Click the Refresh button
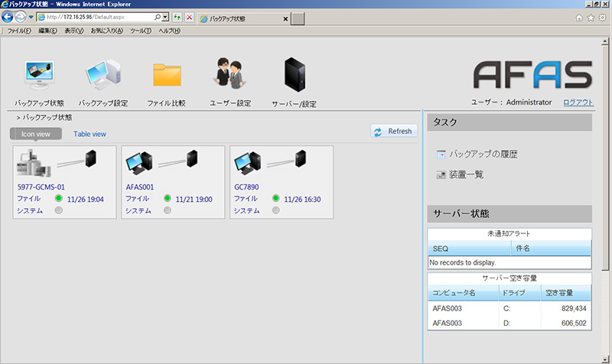The image size is (612, 364). (394, 132)
